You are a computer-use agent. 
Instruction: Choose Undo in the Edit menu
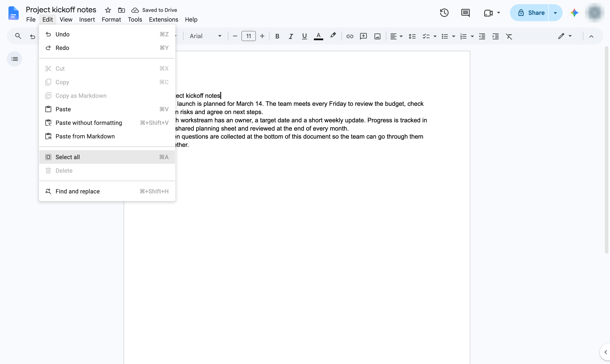(x=107, y=34)
